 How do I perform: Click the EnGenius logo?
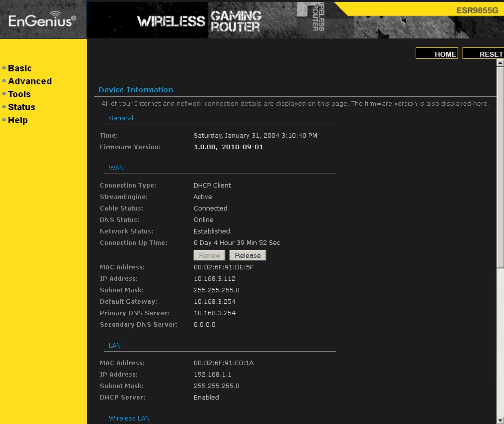pos(42,19)
